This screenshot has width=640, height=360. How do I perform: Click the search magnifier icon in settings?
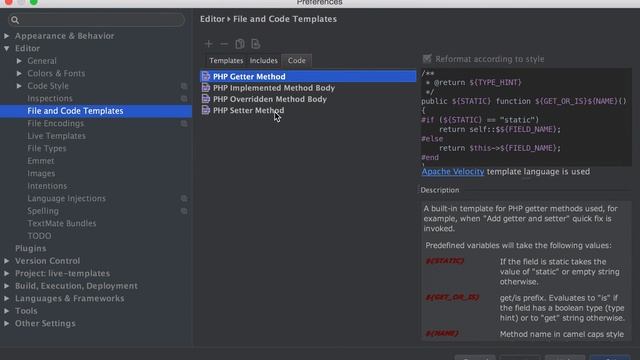(x=15, y=20)
